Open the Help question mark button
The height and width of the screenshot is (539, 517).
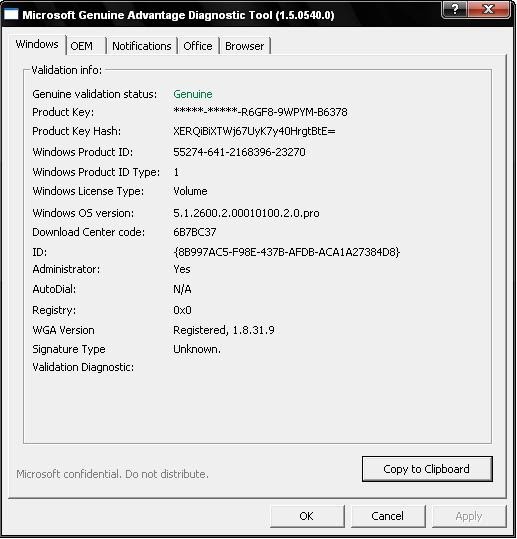pyautogui.click(x=454, y=9)
